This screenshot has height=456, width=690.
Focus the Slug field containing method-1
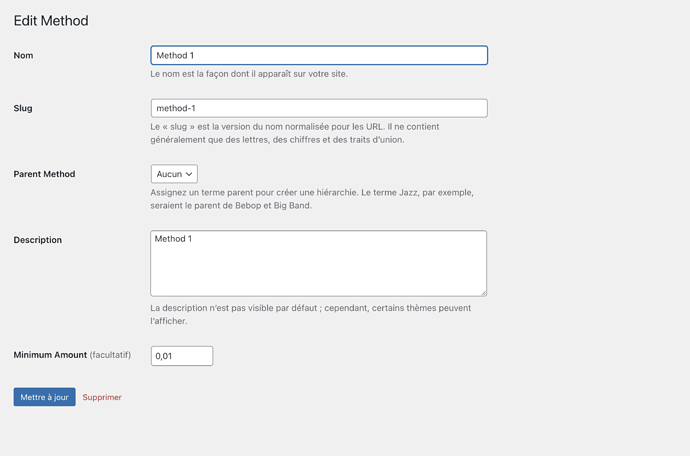pyautogui.click(x=319, y=108)
